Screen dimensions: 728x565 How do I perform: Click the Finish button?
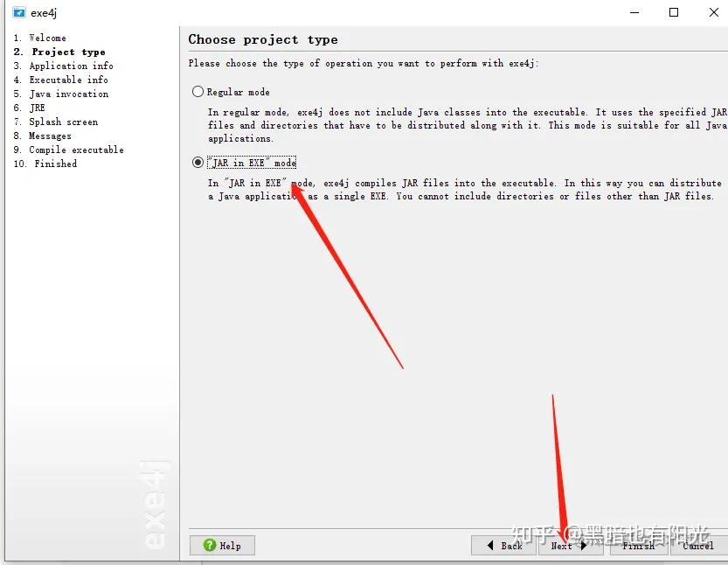coord(639,546)
